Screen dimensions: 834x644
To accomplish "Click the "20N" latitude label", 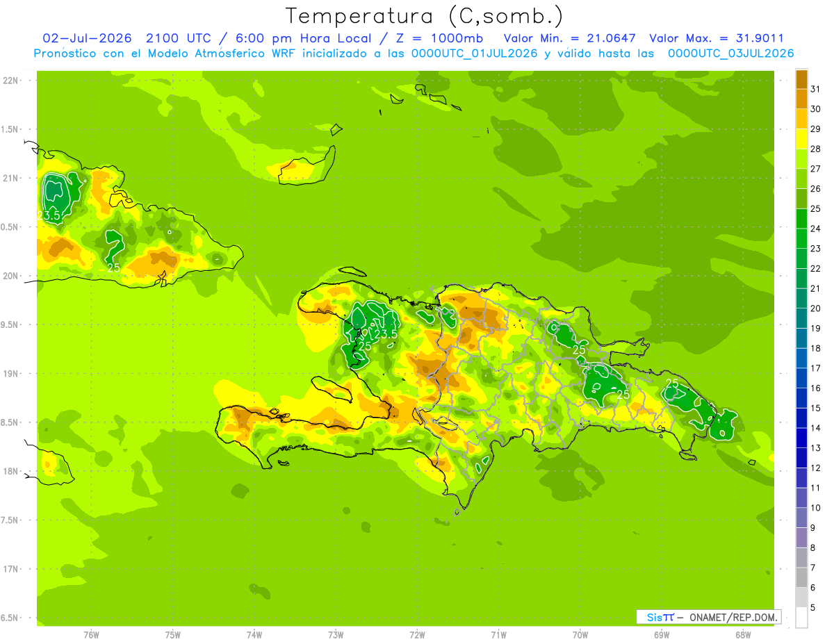I will tap(10, 276).
